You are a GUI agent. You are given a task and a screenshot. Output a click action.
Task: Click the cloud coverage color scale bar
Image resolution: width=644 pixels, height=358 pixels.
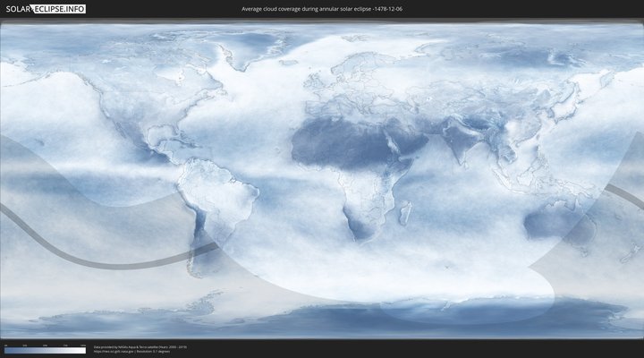point(46,351)
